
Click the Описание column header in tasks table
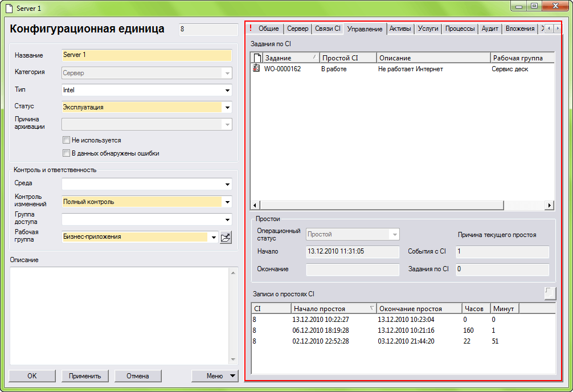tap(433, 58)
